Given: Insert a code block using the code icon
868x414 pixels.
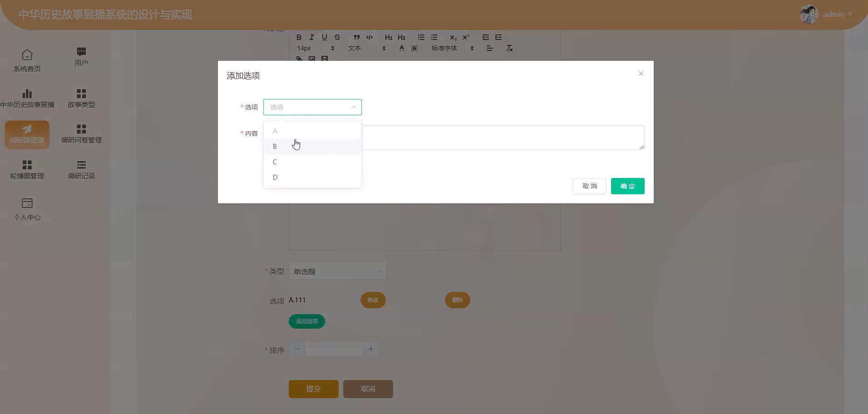Looking at the screenshot, I should tap(370, 37).
